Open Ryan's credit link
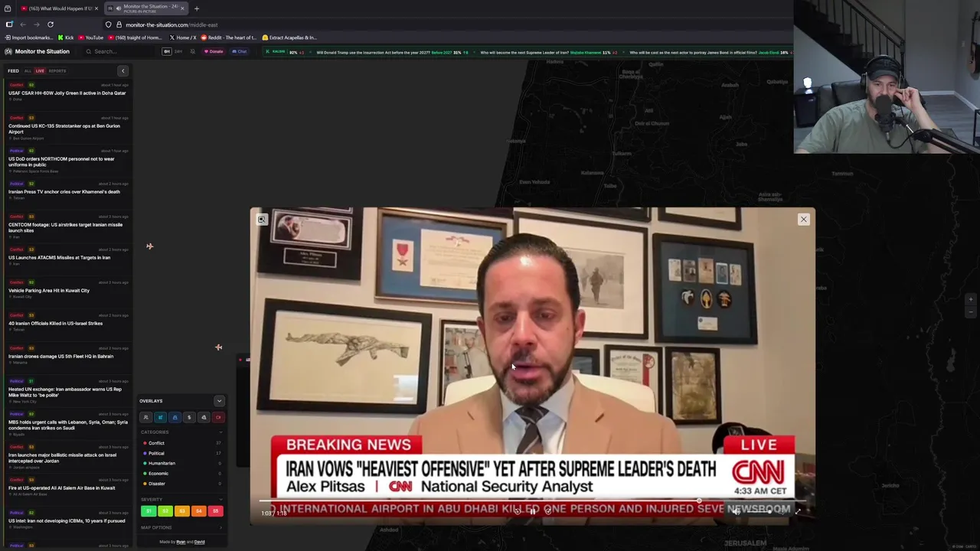 tap(181, 542)
